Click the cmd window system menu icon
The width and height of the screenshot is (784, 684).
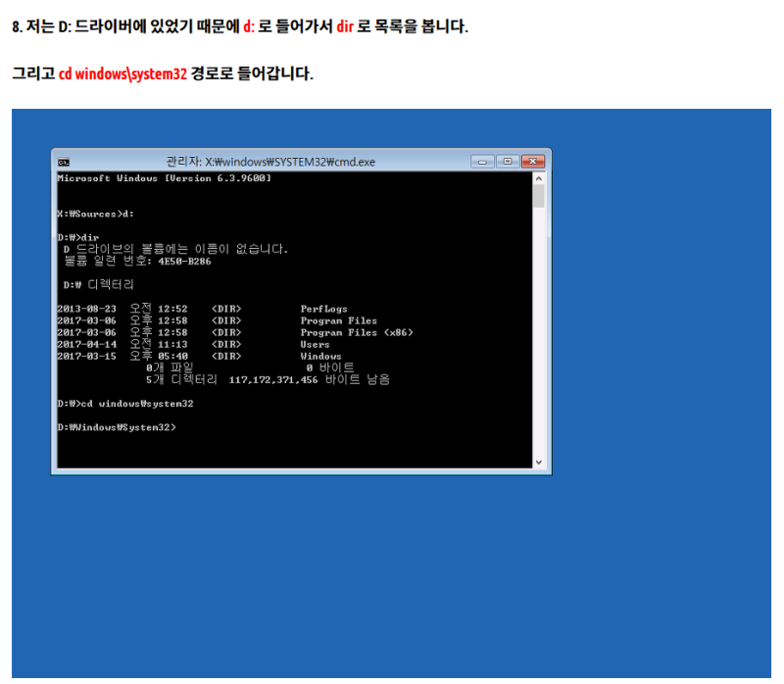click(x=64, y=162)
